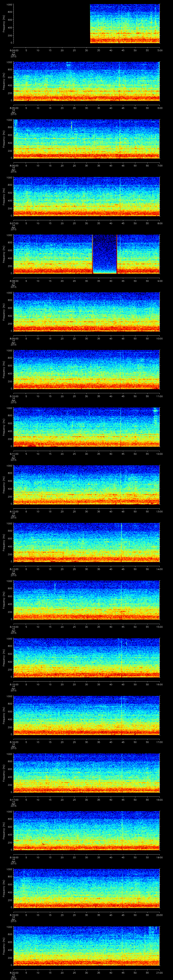Click the 1000 Hz tick on the topmost spectrogram

(x=9, y=5)
